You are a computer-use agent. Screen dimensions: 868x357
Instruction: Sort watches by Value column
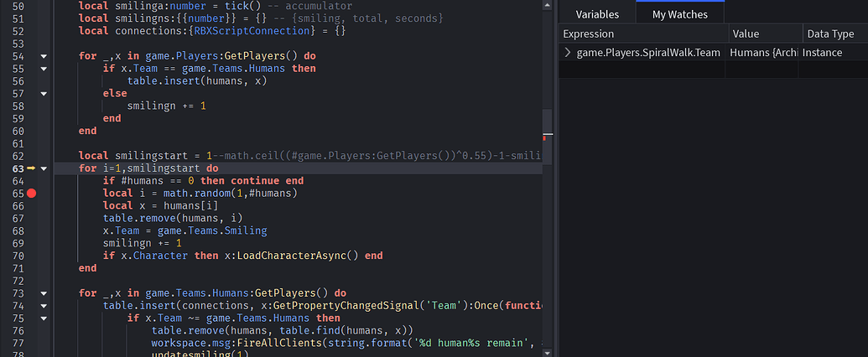click(766, 34)
